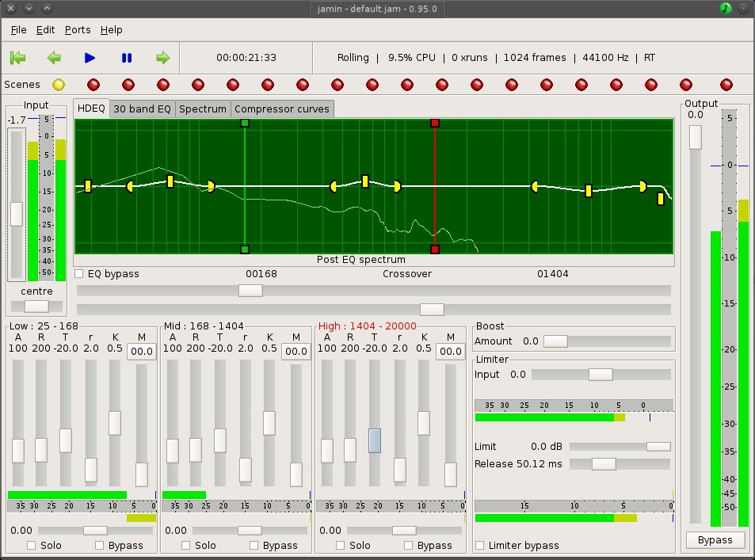Toggle Solo for the Low band
This screenshot has width=755, height=560.
click(32, 546)
